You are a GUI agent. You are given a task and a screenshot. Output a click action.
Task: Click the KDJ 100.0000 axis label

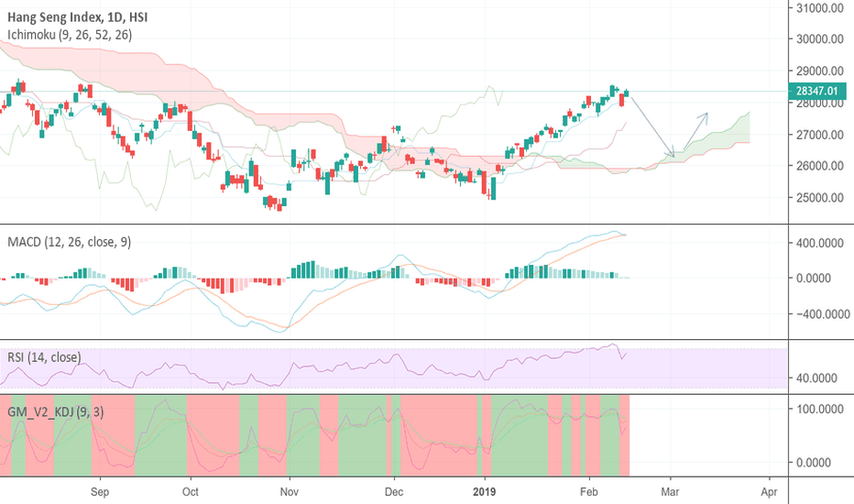[820, 410]
